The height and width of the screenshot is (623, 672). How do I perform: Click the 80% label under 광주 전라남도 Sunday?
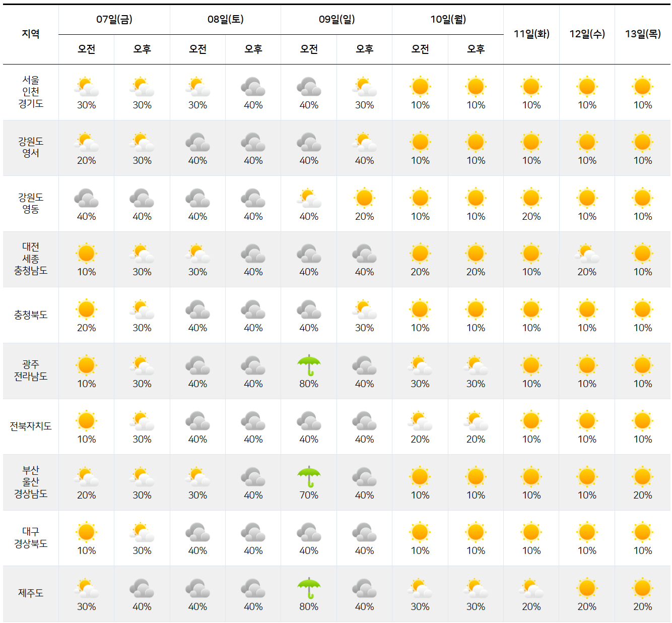coord(309,384)
